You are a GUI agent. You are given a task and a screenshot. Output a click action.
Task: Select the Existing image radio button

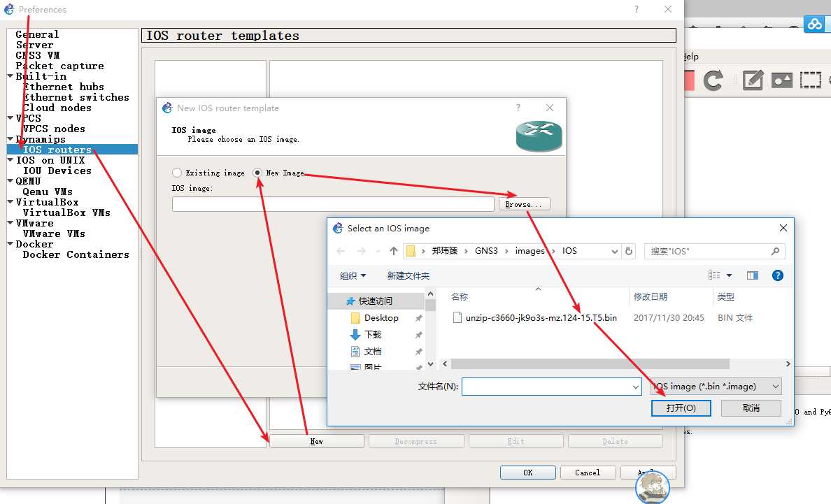coord(177,173)
